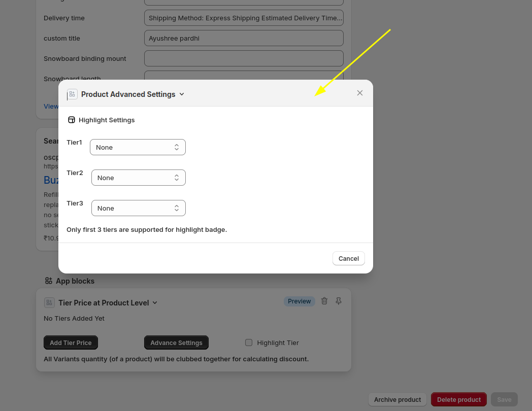
Task: Click the Tier Price at Product Level icon
Action: click(x=49, y=303)
